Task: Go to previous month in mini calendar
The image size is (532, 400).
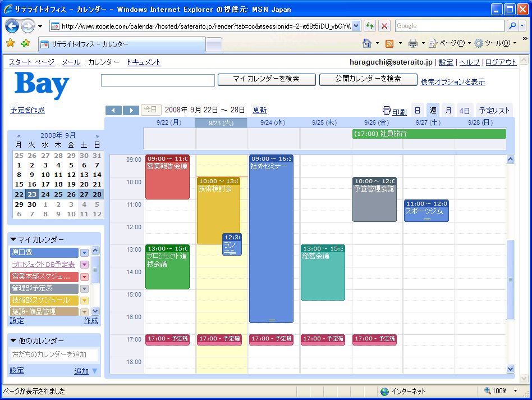Action: [19, 136]
